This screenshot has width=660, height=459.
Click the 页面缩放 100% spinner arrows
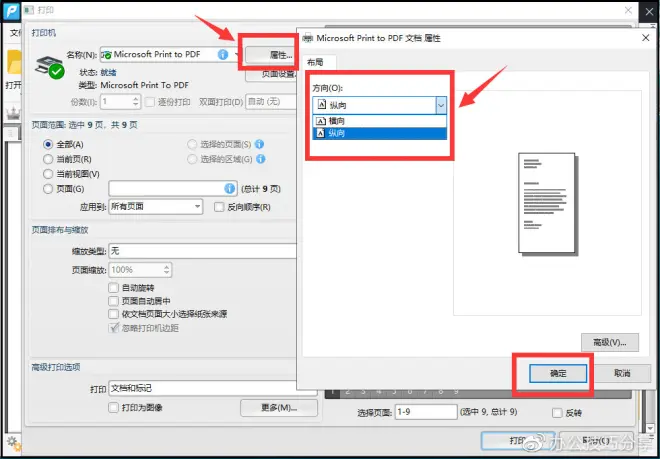[167, 270]
